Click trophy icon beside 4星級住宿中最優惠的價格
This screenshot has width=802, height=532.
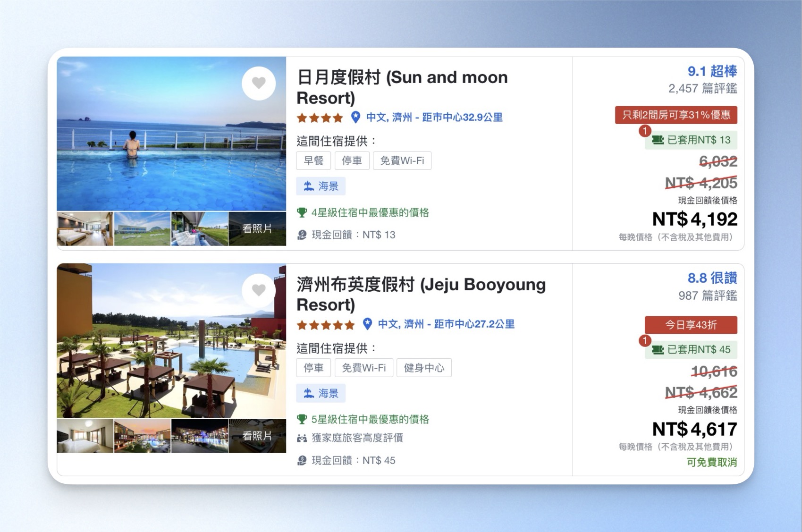302,213
